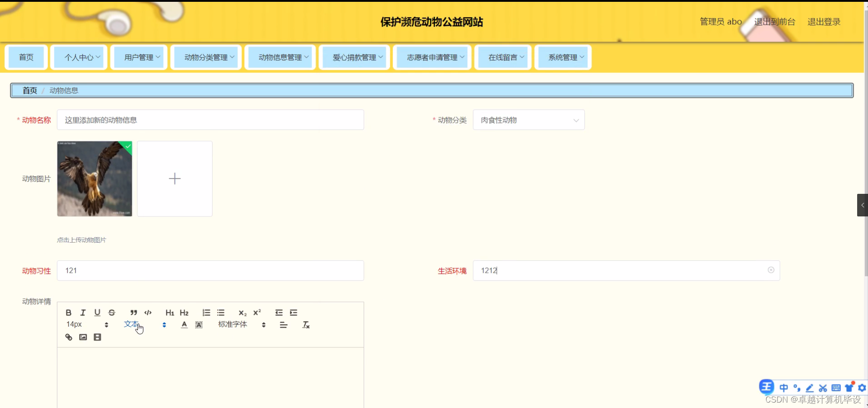Toggle bold formatting in editor

(x=69, y=313)
